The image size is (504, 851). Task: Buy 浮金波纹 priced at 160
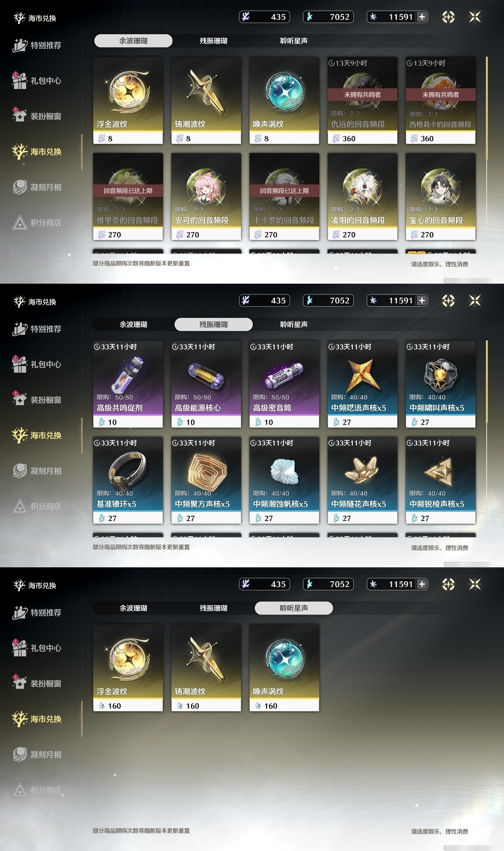128,668
